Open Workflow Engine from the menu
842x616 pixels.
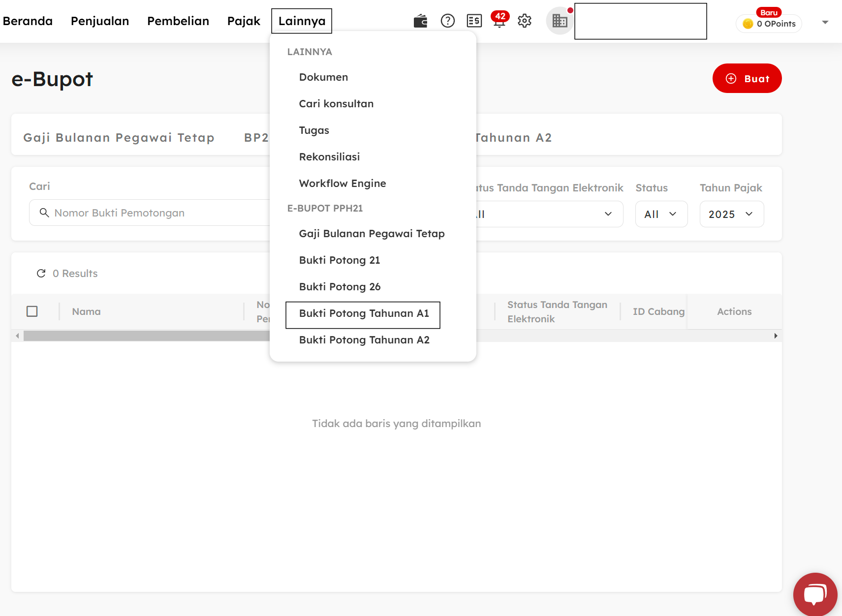pos(343,184)
